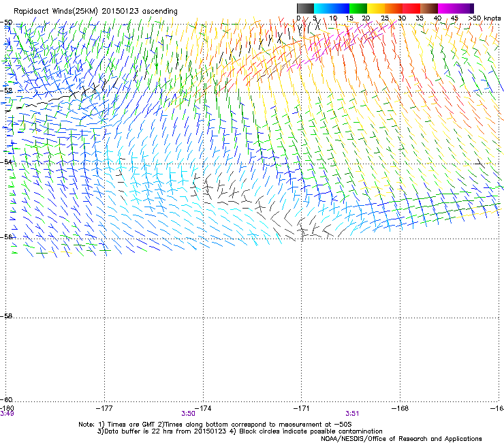Click the cyan-blue 5-15 knots legend color
This screenshot has height=443, width=504.
pyautogui.click(x=332, y=8)
